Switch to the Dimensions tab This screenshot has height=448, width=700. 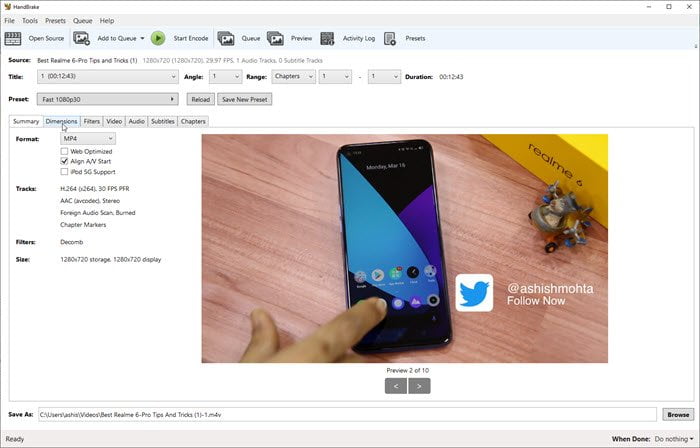(x=62, y=121)
